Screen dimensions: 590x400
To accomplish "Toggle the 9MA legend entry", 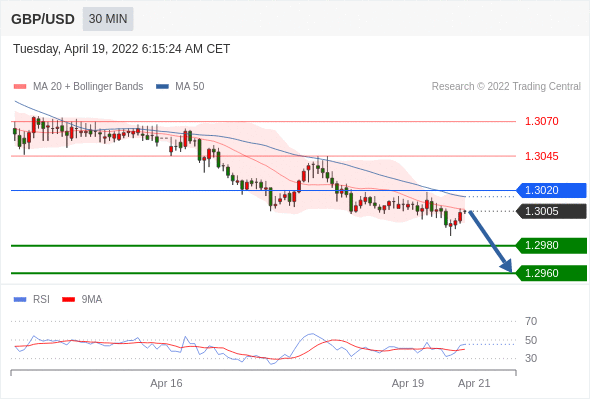I will pyautogui.click(x=82, y=300).
